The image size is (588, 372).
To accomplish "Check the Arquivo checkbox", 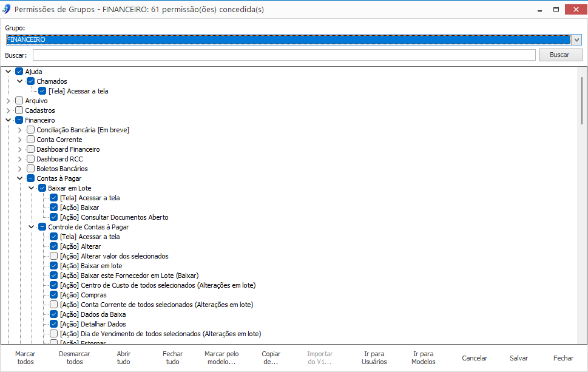I will click(19, 101).
